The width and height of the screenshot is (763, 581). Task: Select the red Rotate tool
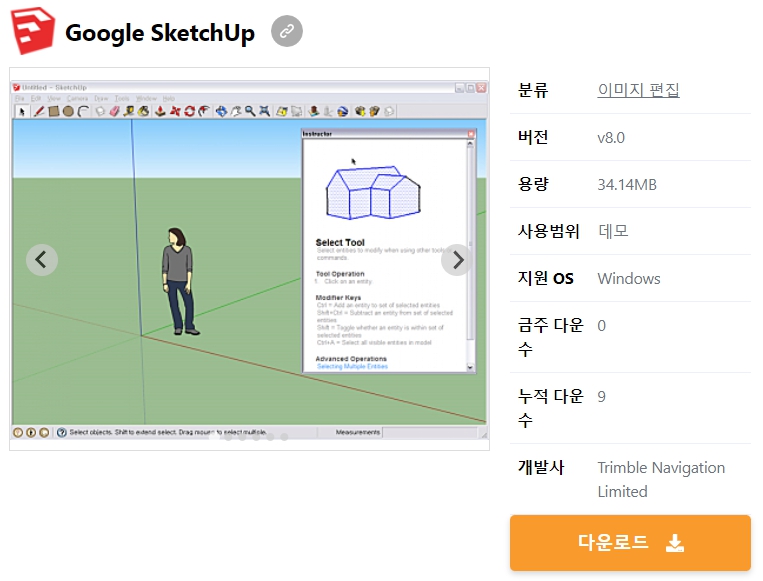tap(189, 111)
